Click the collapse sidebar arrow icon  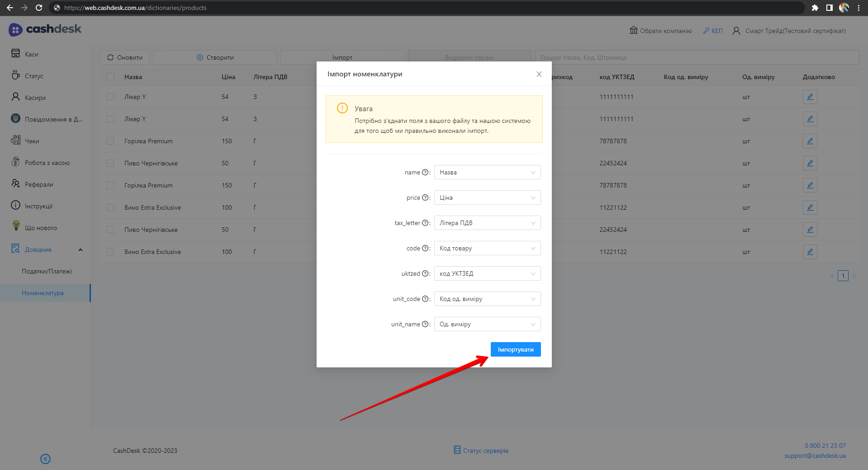(45, 459)
